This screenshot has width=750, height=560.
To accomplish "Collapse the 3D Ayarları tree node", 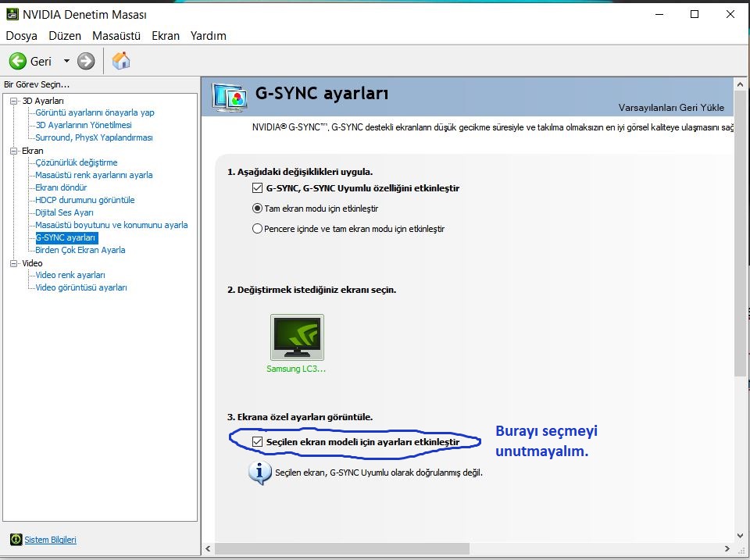I will [x=13, y=101].
